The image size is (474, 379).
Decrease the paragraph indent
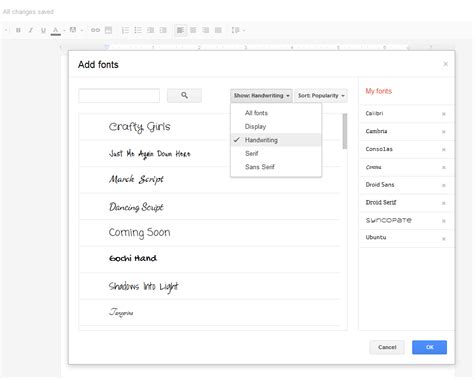pyautogui.click(x=150, y=30)
